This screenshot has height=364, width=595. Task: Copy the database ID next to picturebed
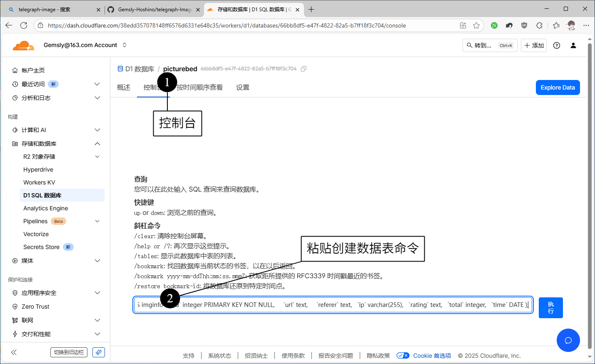(x=304, y=69)
